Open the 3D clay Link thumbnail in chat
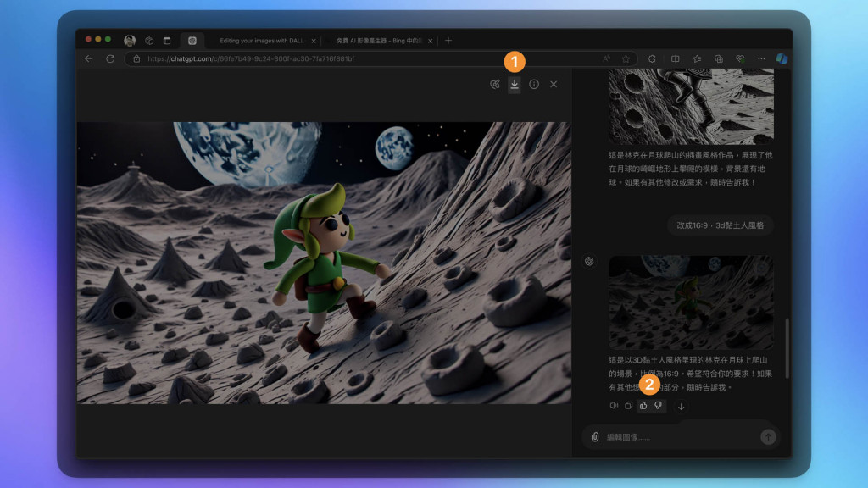 click(692, 302)
